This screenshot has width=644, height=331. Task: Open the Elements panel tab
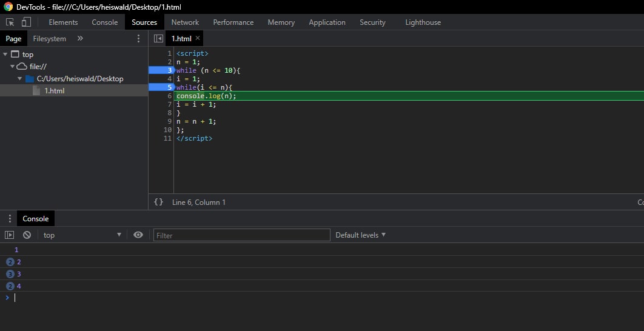pos(63,22)
